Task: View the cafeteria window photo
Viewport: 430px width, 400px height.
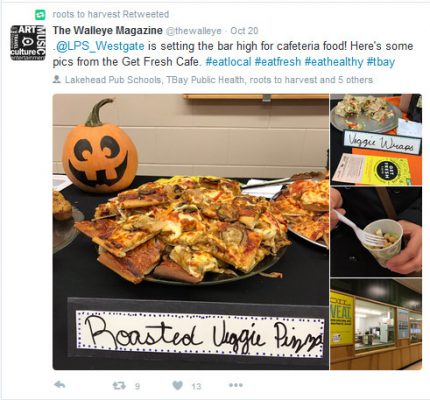Action: point(376,324)
